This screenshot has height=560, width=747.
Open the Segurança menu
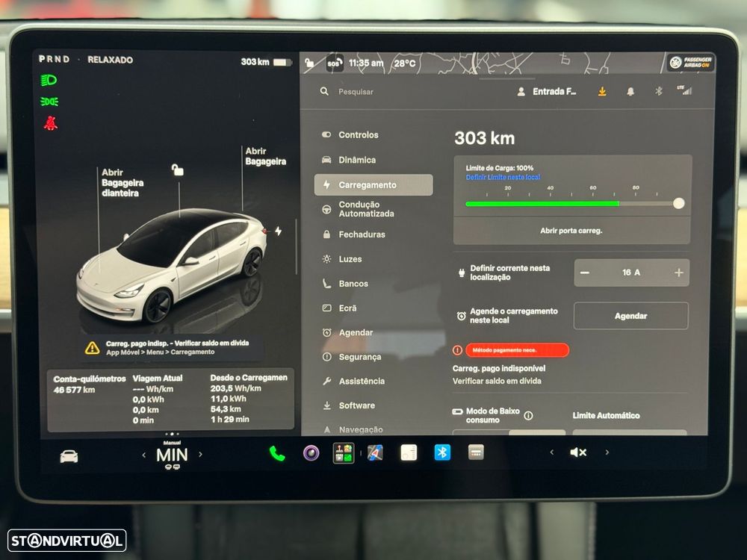352,357
